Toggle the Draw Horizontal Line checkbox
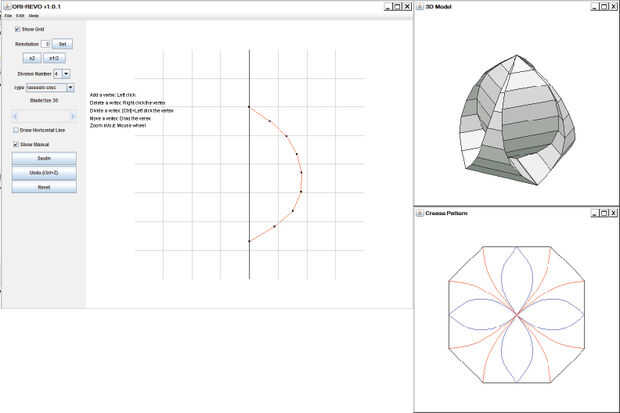This screenshot has width=620, height=413. tap(16, 130)
